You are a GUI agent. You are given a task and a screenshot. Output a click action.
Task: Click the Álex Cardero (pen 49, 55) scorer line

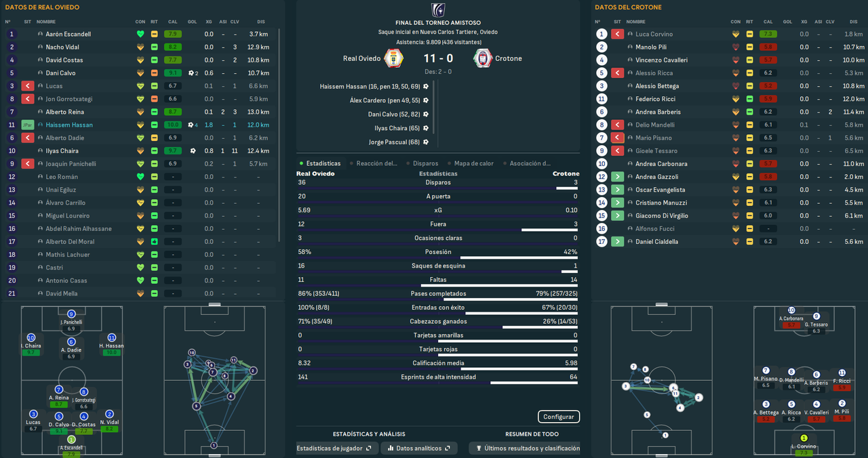click(384, 100)
